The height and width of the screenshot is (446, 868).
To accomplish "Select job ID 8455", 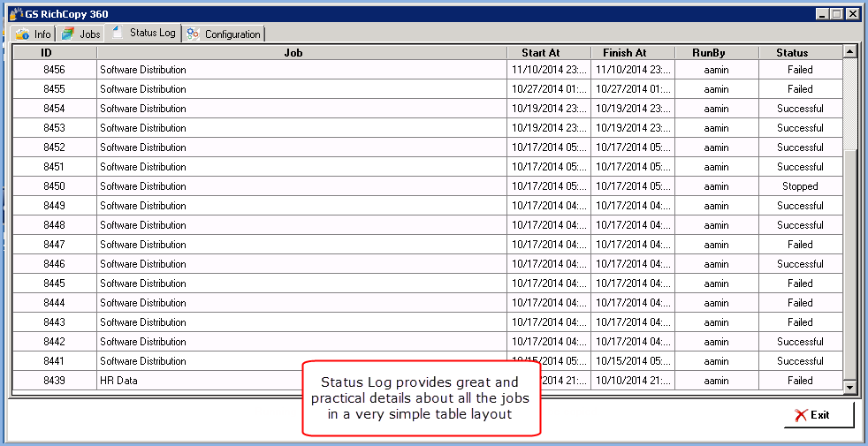I will coord(54,89).
